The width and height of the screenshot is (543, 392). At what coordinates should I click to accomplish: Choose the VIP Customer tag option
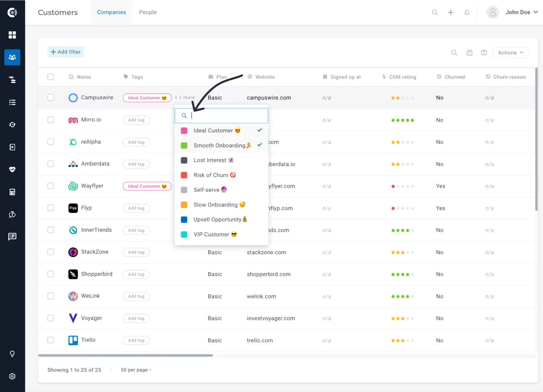[221, 235]
